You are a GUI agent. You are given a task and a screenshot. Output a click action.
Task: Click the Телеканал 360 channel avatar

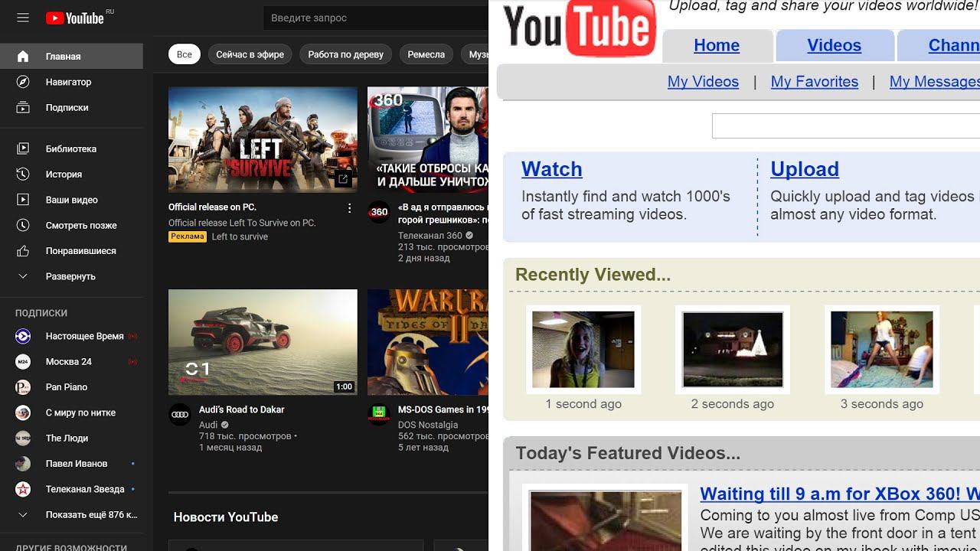(379, 212)
